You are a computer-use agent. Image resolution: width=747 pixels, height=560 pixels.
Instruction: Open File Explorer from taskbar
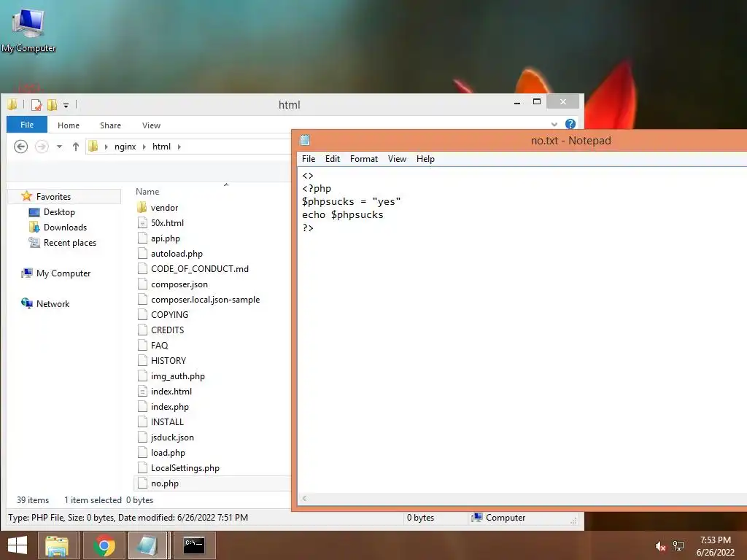coord(57,545)
